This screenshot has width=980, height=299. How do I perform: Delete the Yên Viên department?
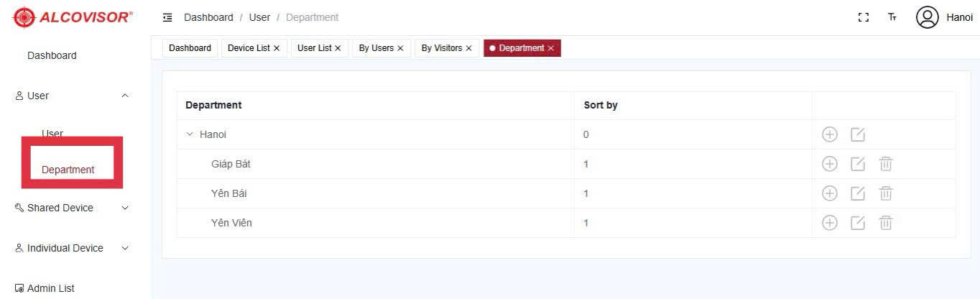[x=886, y=223]
